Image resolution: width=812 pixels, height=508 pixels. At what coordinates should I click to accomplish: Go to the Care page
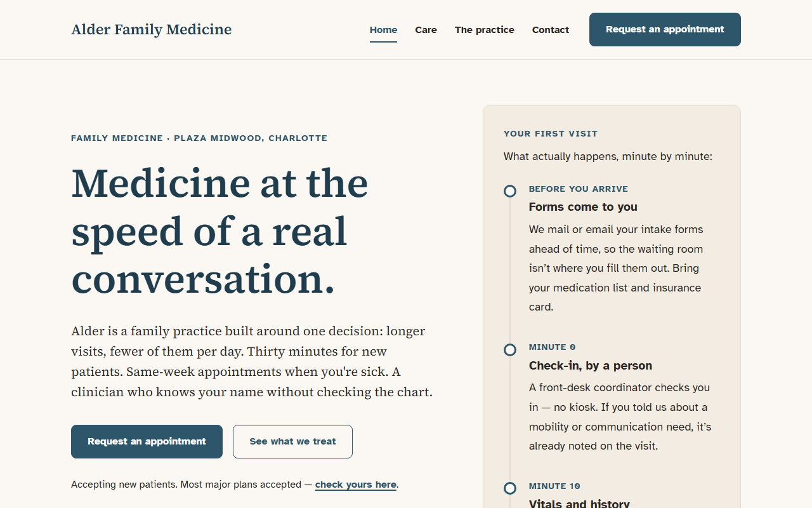pyautogui.click(x=426, y=30)
